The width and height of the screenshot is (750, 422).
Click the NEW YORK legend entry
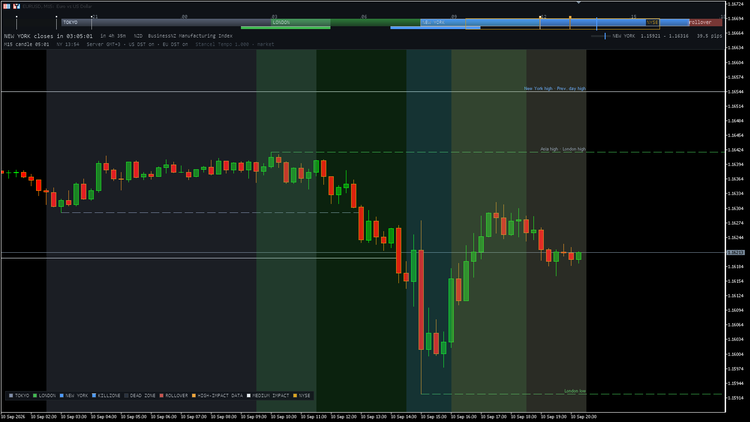pos(74,396)
